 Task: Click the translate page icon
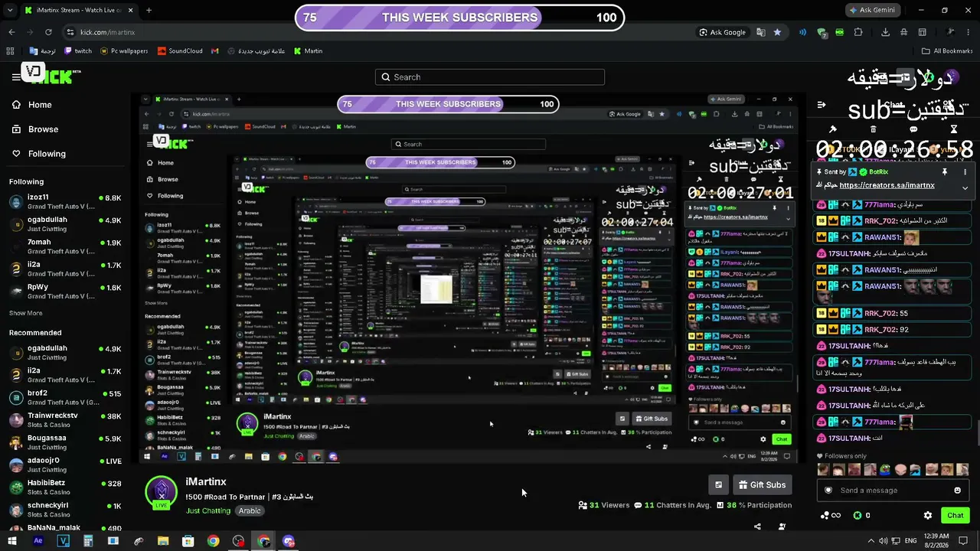[760, 32]
